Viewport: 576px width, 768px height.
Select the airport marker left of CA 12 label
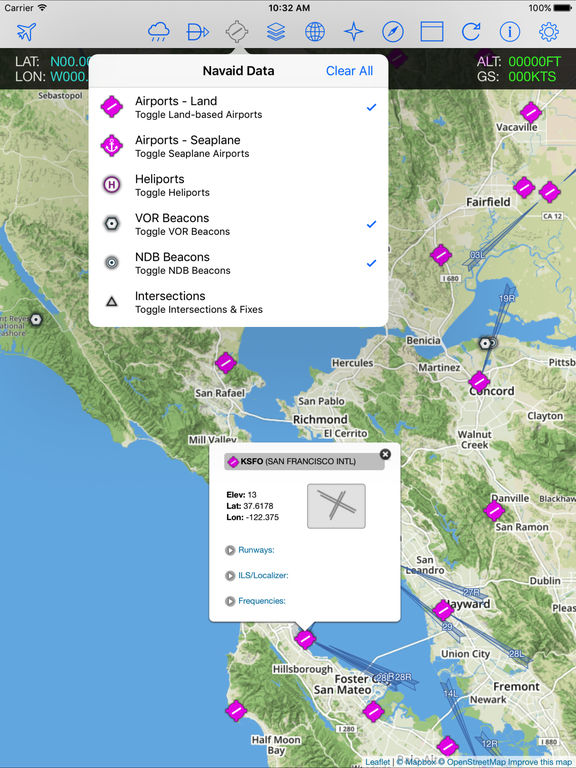[x=550, y=192]
